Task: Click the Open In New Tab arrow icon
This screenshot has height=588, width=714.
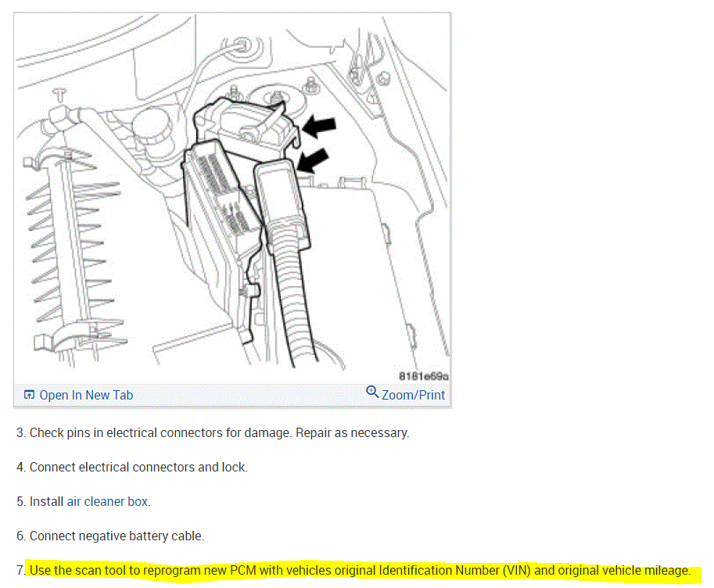Action: [29, 394]
